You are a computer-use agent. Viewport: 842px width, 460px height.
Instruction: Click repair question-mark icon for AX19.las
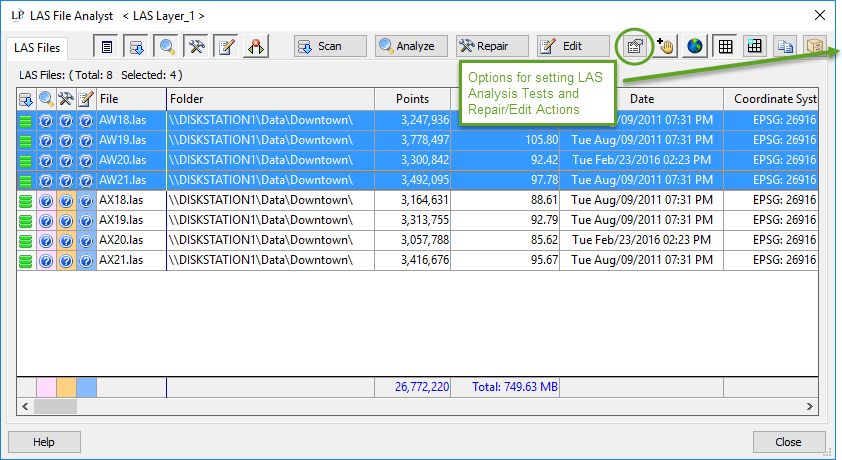(x=66, y=221)
